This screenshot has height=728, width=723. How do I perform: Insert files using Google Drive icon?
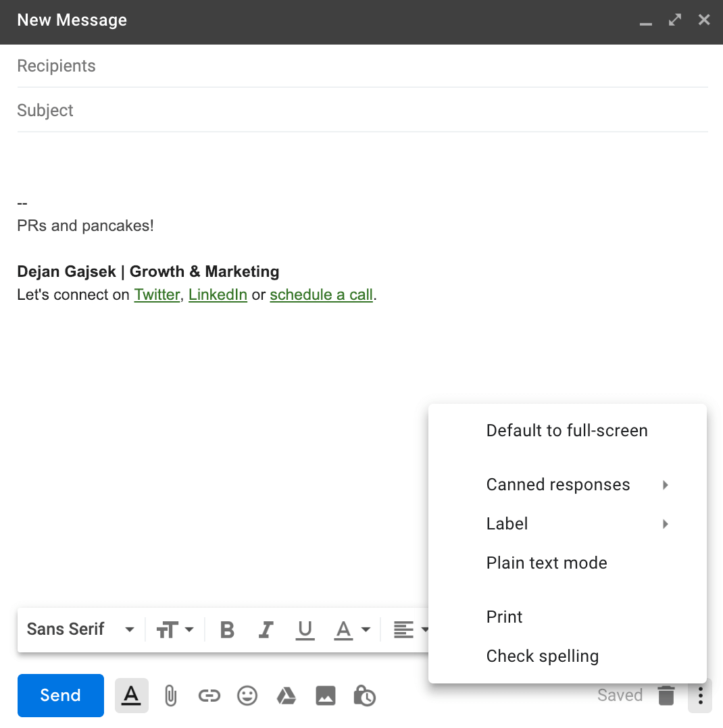[286, 696]
